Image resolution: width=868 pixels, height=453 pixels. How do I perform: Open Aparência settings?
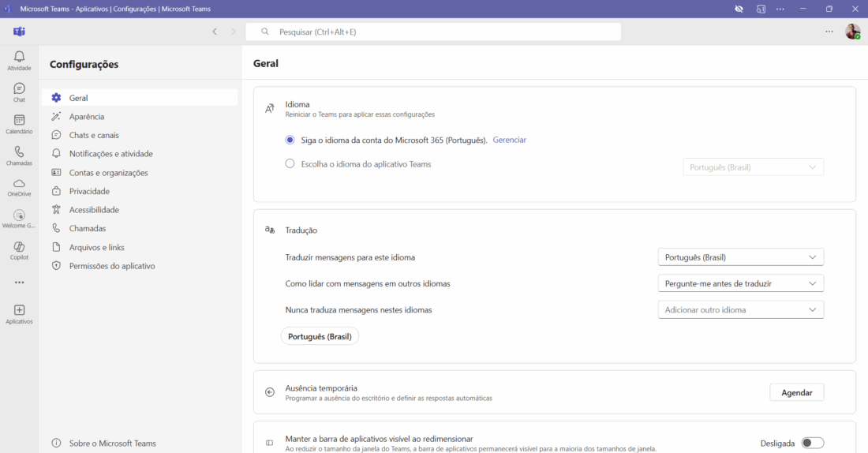(140, 116)
